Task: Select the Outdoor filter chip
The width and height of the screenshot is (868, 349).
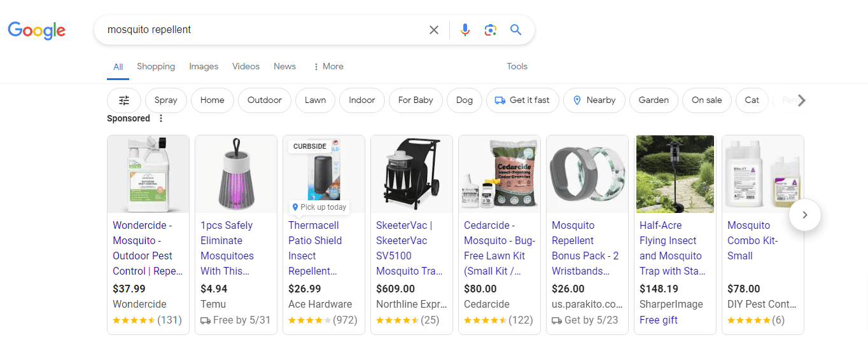Action: (265, 100)
